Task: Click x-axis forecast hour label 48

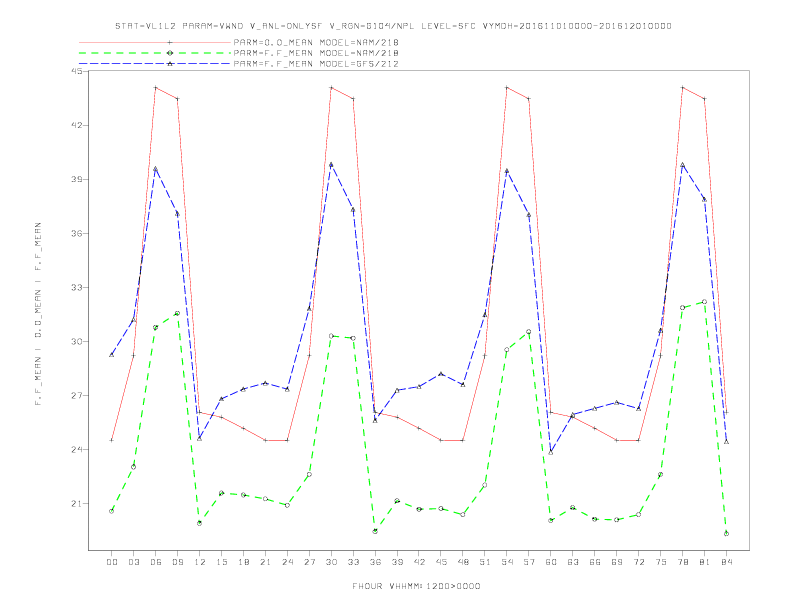Action: [463, 562]
